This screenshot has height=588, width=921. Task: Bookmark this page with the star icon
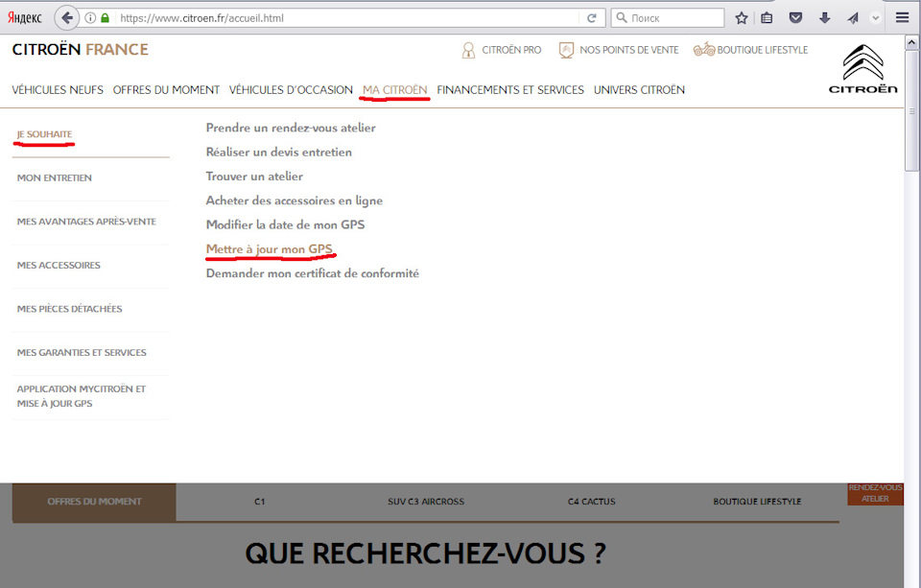[x=742, y=18]
